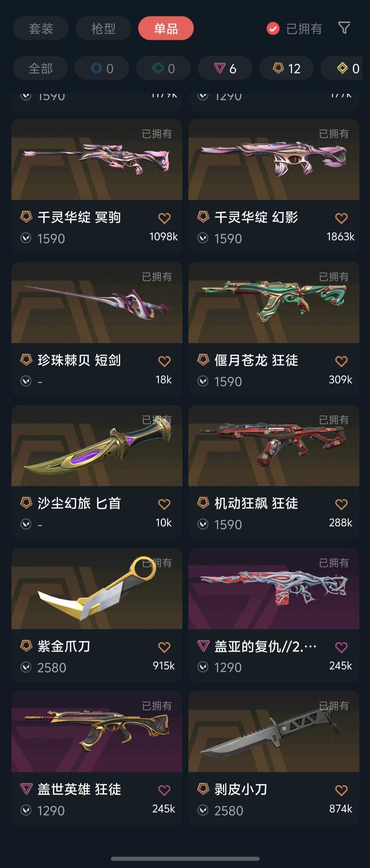Image resolution: width=370 pixels, height=868 pixels.
Task: Favorite 偃月苍龙 狂徒 with heart
Action: coord(341,361)
